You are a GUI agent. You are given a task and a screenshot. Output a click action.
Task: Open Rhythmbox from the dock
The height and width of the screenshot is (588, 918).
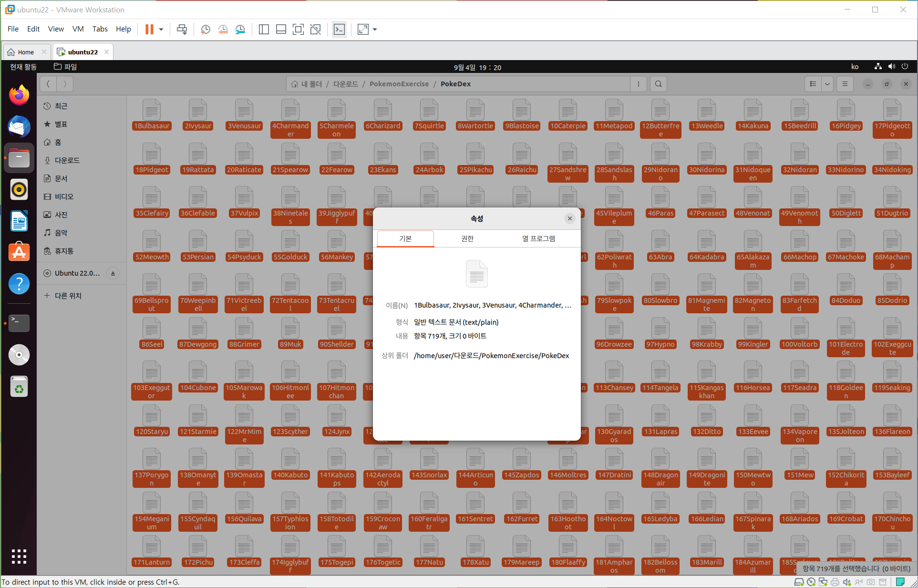19,190
